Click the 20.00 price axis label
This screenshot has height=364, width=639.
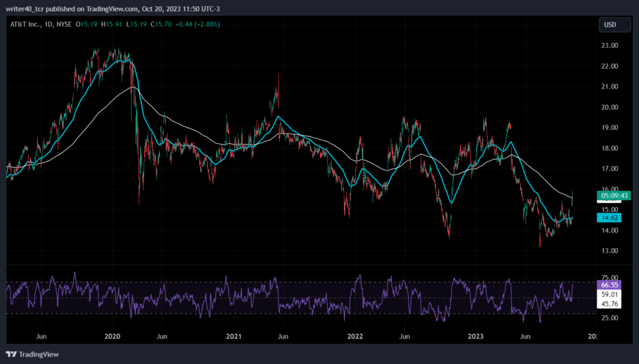(x=610, y=107)
